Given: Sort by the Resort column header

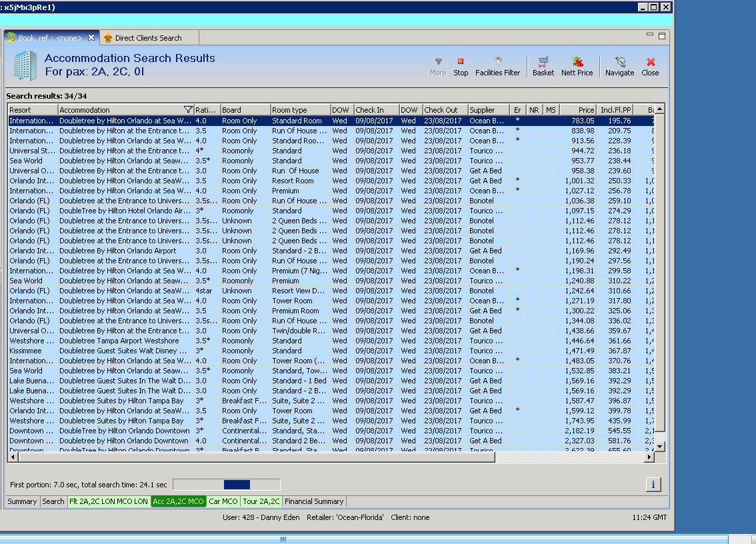Looking at the screenshot, I should point(33,110).
